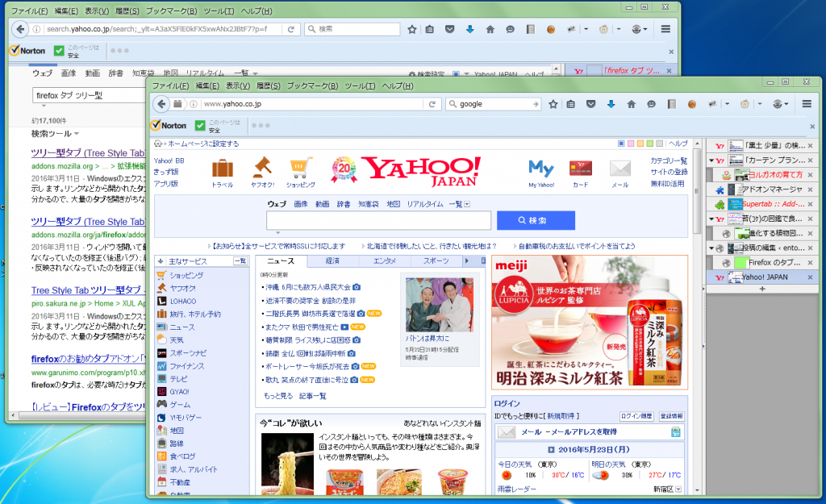Bookmark star in the back search window
826x504 pixels.
coord(412,30)
